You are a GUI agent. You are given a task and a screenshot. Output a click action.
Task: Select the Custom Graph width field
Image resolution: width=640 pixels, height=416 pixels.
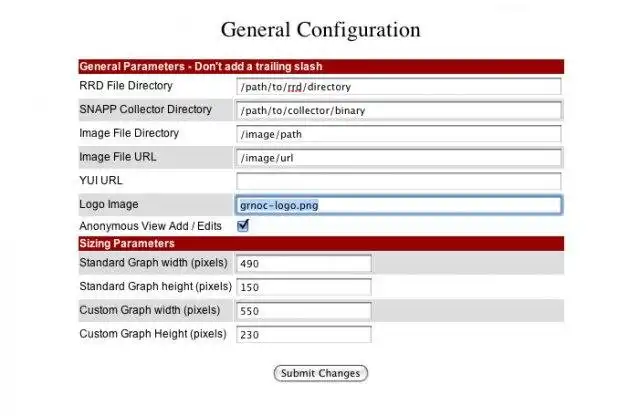pyautogui.click(x=304, y=311)
